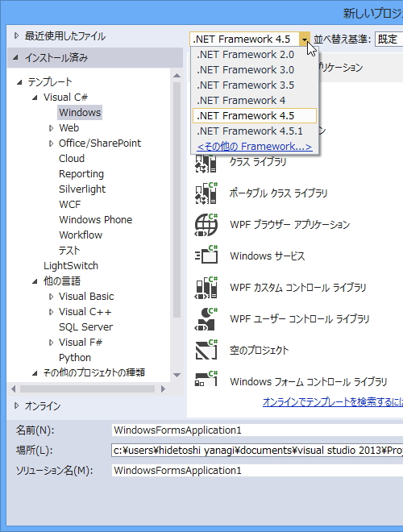Viewport: 403px width, 532px height.
Task: Click the template tree vertical scrollbar thumb
Action: [177, 200]
